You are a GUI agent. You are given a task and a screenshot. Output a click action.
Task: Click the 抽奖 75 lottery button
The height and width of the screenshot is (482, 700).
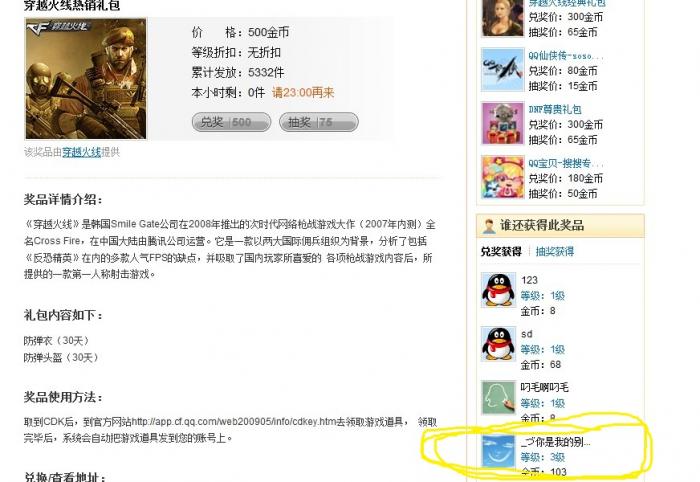(x=319, y=122)
